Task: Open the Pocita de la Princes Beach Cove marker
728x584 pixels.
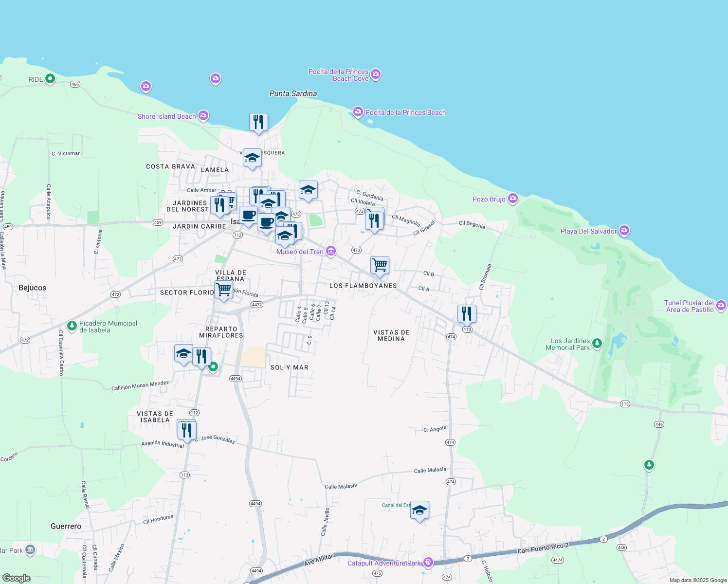Action: [x=375, y=74]
